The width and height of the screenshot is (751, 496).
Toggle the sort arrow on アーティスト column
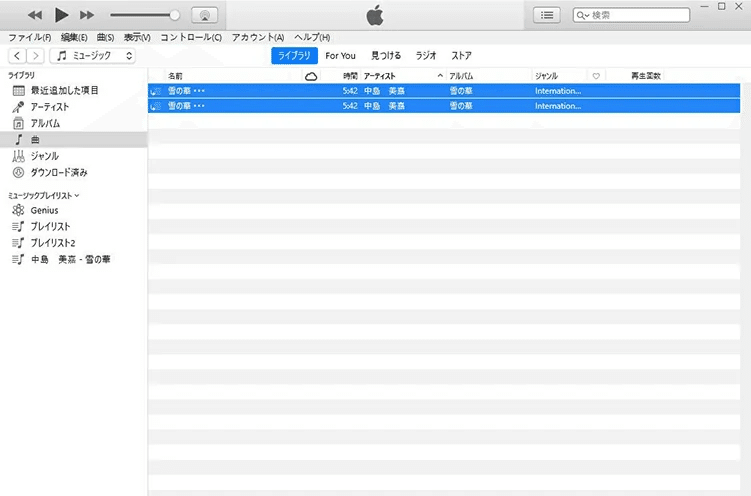[440, 76]
